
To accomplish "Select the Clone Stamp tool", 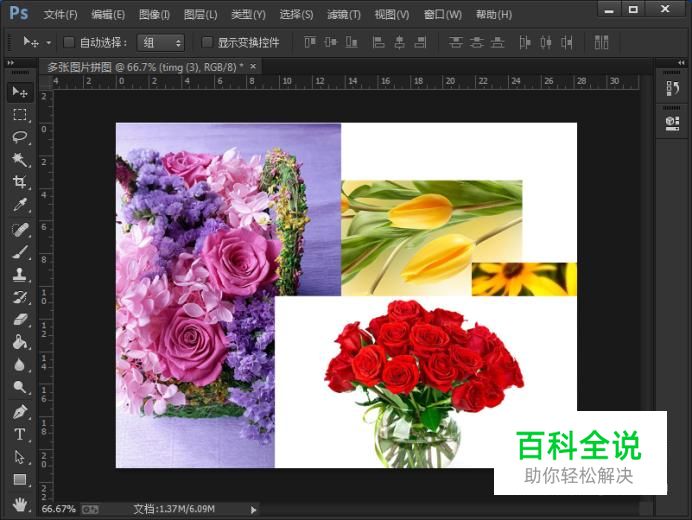I will coord(19,275).
